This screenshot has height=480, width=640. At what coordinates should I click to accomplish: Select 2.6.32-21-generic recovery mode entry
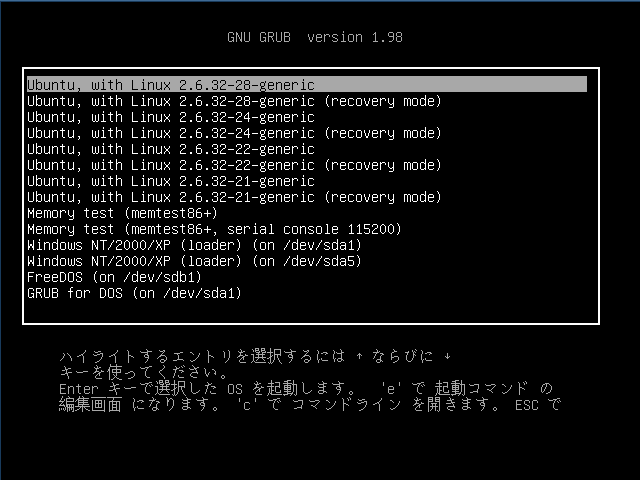[234, 197]
